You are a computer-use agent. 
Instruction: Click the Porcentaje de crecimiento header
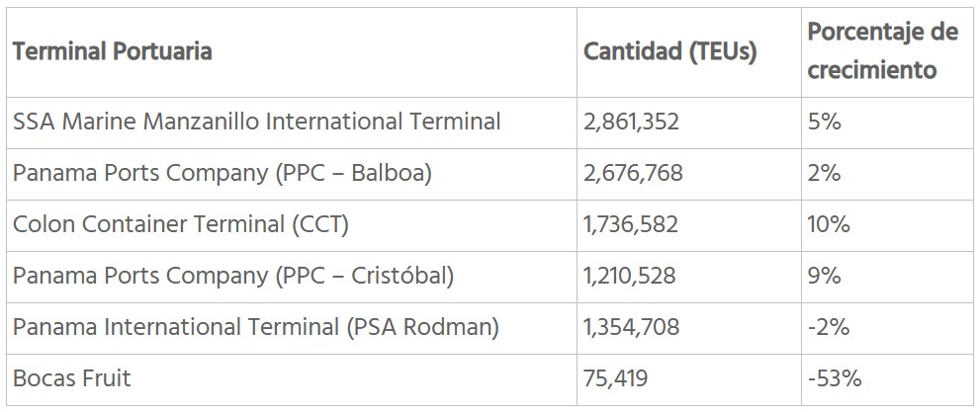pyautogui.click(x=882, y=51)
